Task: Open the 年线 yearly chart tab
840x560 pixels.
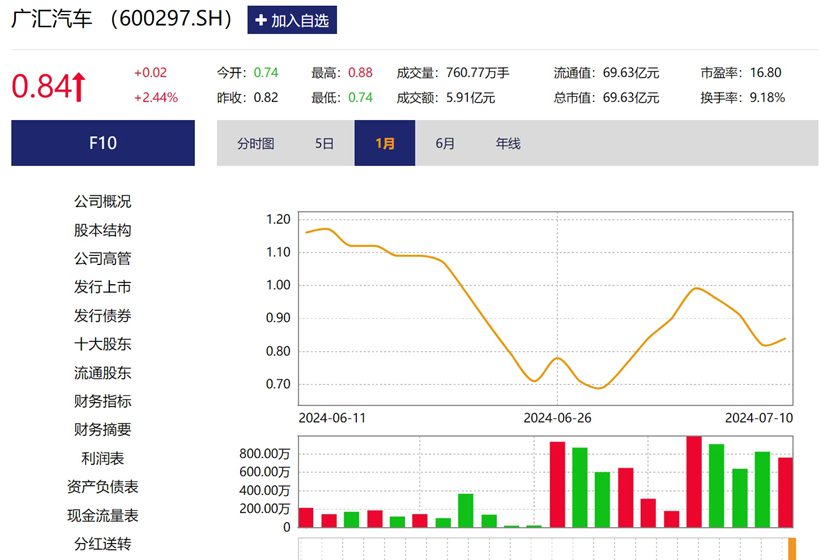Action: pyautogui.click(x=508, y=144)
